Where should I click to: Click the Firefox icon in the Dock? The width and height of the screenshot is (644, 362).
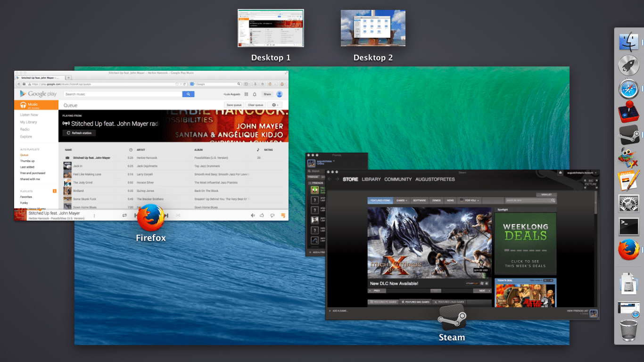tap(628, 250)
